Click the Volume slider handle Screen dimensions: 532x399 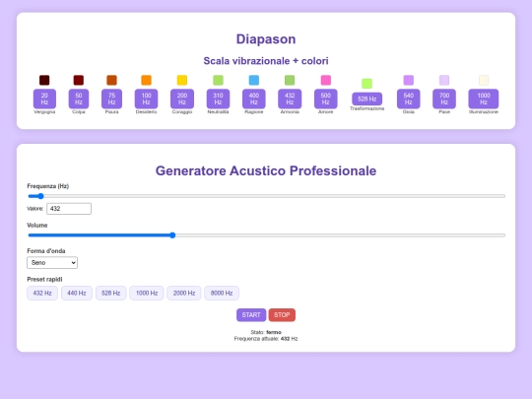tap(172, 235)
